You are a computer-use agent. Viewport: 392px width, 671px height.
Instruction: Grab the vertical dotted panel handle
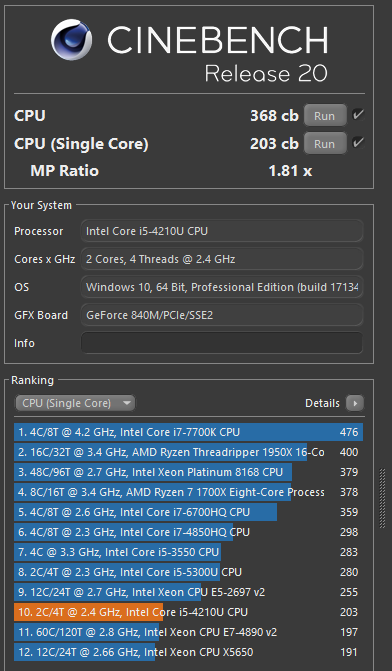[x=383, y=499]
